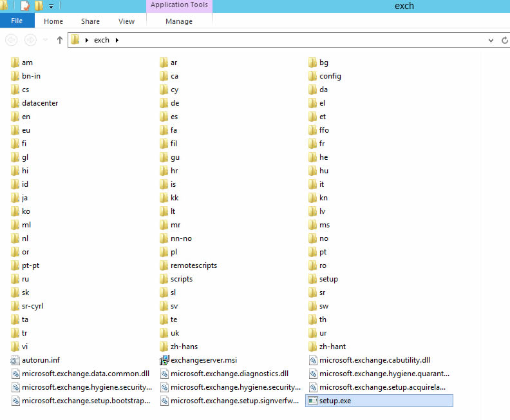Select the ffo folder icon

pyautogui.click(x=312, y=130)
